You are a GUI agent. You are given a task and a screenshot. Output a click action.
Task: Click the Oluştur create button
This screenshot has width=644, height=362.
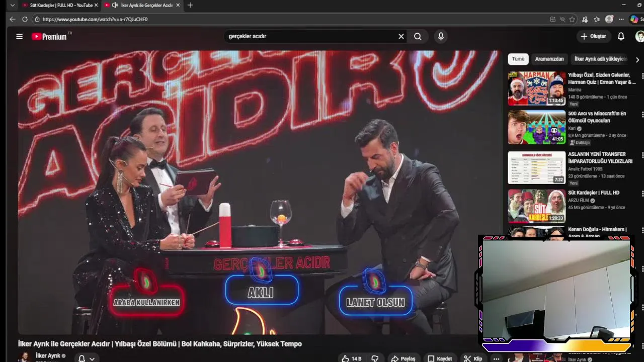click(x=593, y=36)
